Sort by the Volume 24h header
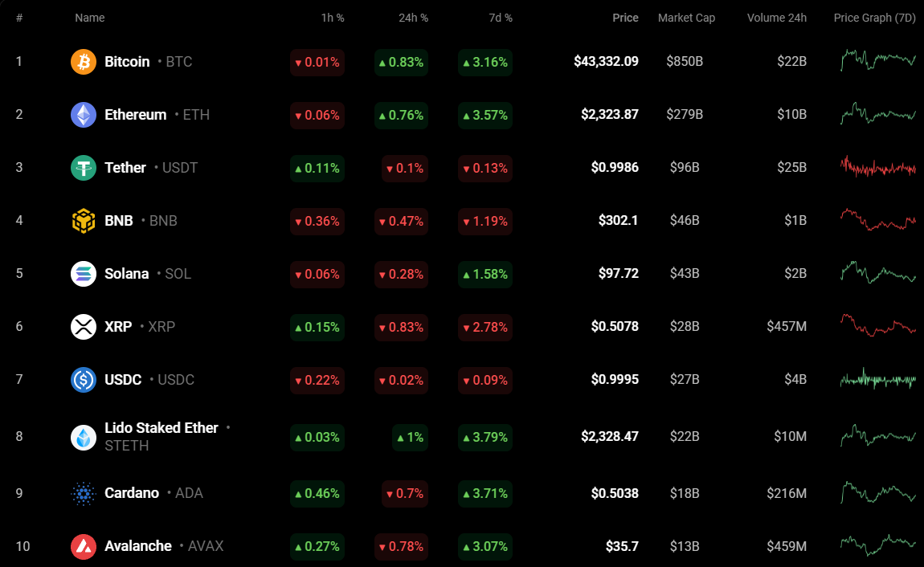 pyautogui.click(x=776, y=18)
